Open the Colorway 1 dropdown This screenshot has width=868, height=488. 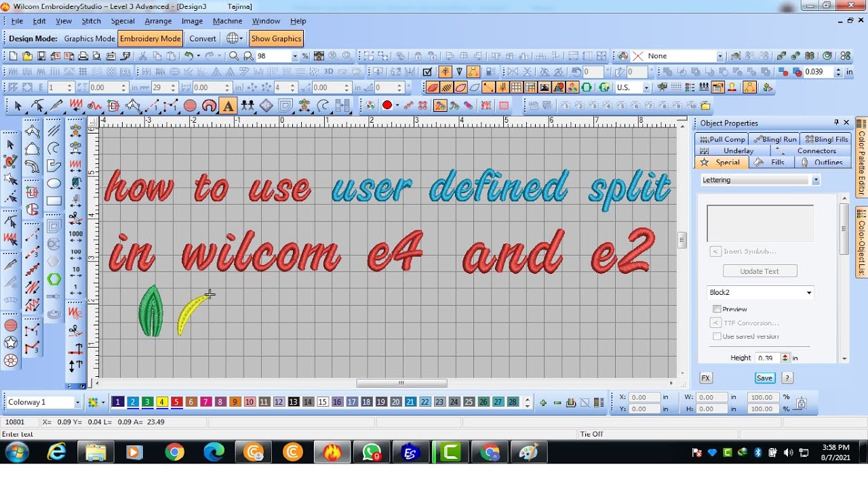pos(77,403)
